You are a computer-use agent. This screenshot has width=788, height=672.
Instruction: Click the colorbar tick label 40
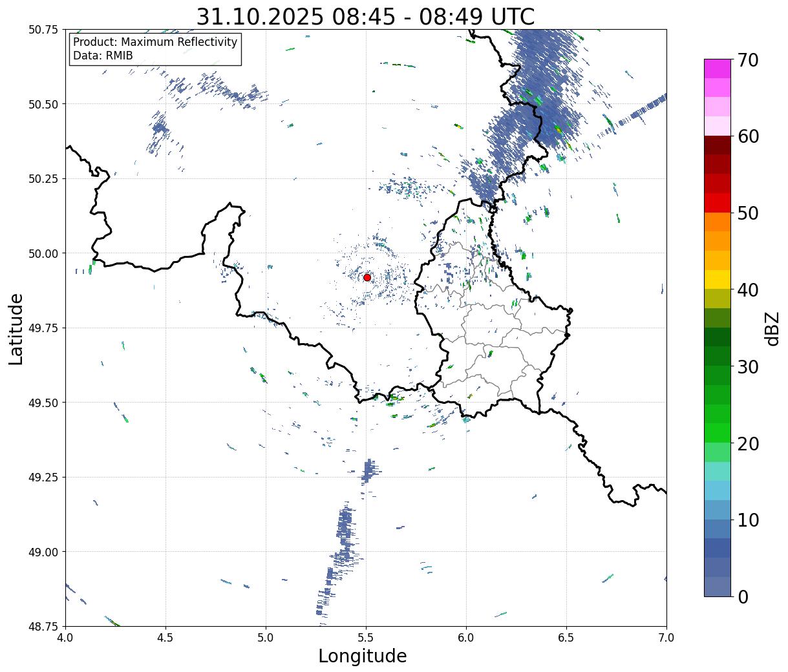pos(748,289)
